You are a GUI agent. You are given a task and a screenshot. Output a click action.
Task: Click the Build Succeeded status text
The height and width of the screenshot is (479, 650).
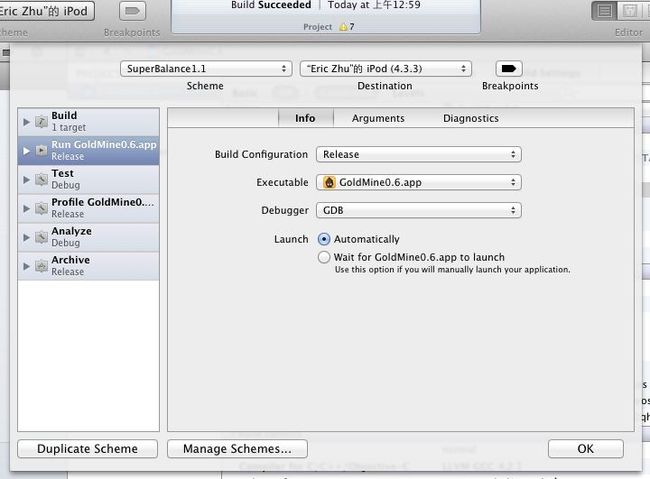[x=271, y=5]
